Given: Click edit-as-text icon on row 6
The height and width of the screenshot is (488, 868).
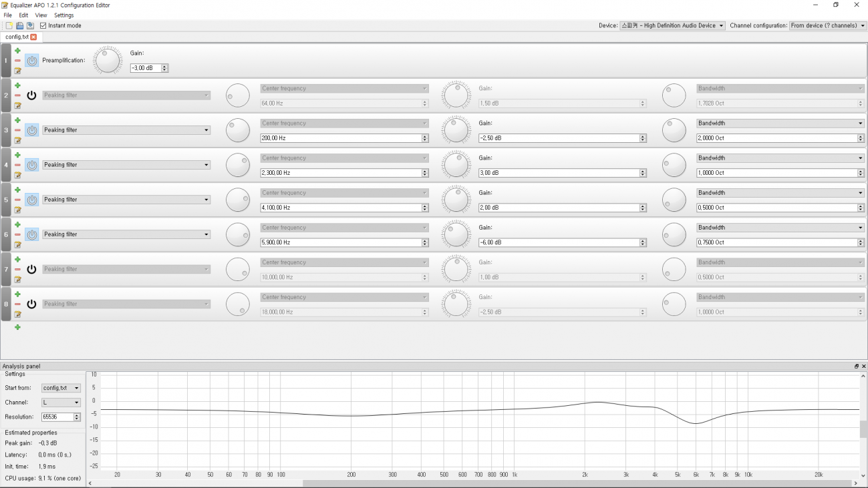Looking at the screenshot, I should tap(17, 244).
